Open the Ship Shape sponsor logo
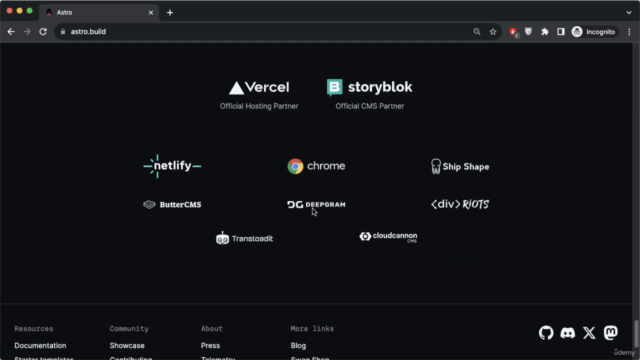 pos(460,167)
